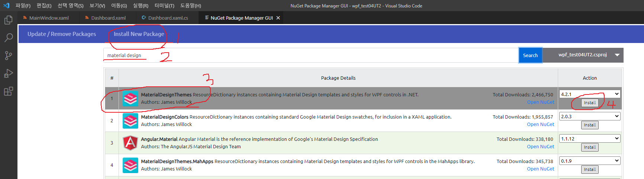
Task: Open the Explorer view in activity bar
Action: [9, 20]
